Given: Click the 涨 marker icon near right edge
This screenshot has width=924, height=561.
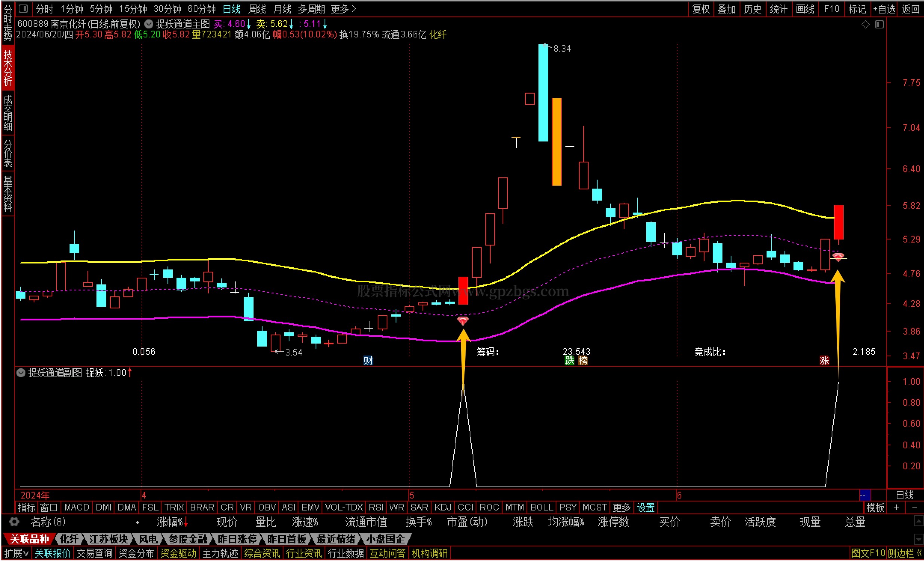Looking at the screenshot, I should [824, 361].
